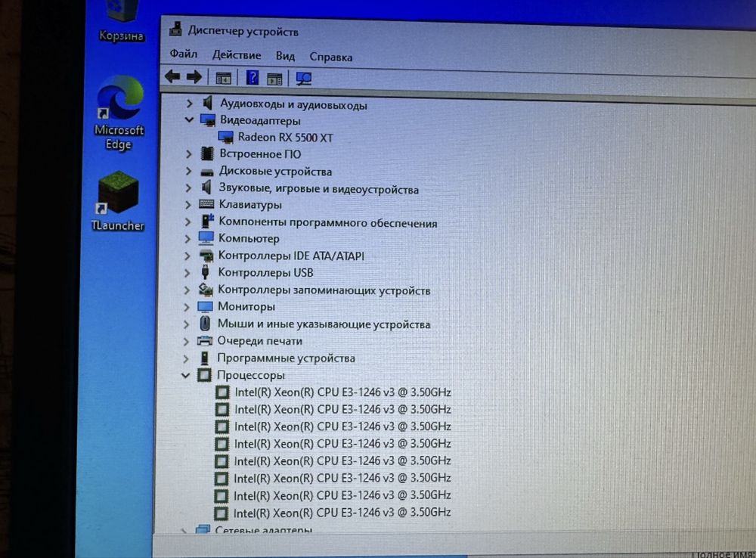Select the Корзина recycle bin icon
Screen dimensions: 756x558
[x=122, y=22]
